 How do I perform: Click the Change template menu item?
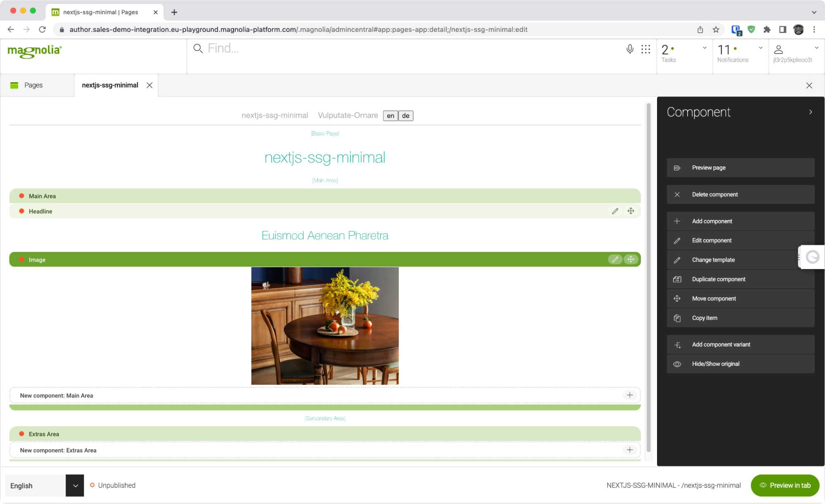(714, 259)
